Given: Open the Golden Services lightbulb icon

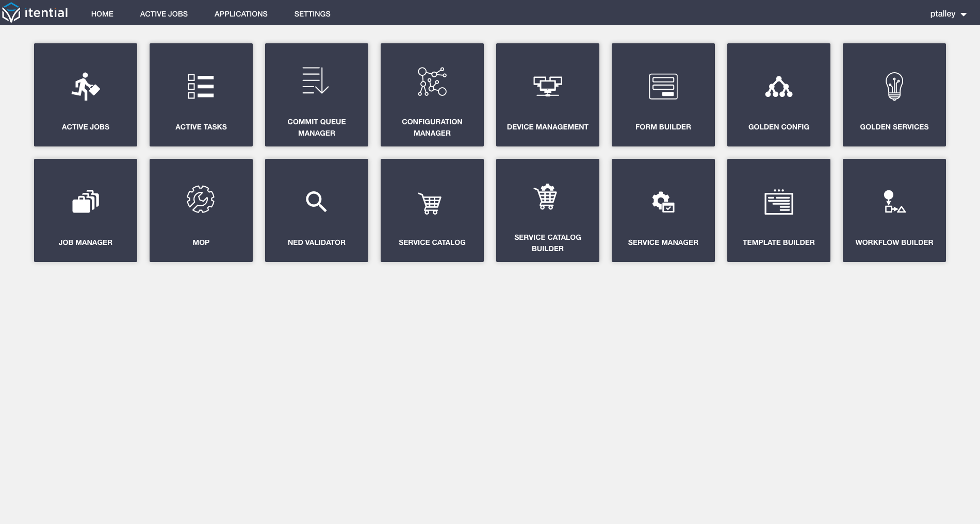Looking at the screenshot, I should 894,87.
